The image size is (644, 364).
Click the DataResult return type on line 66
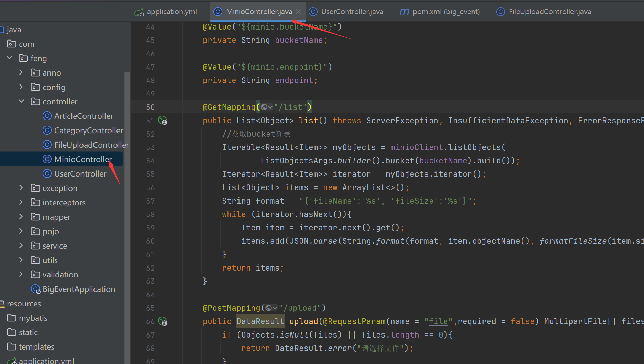(x=260, y=321)
